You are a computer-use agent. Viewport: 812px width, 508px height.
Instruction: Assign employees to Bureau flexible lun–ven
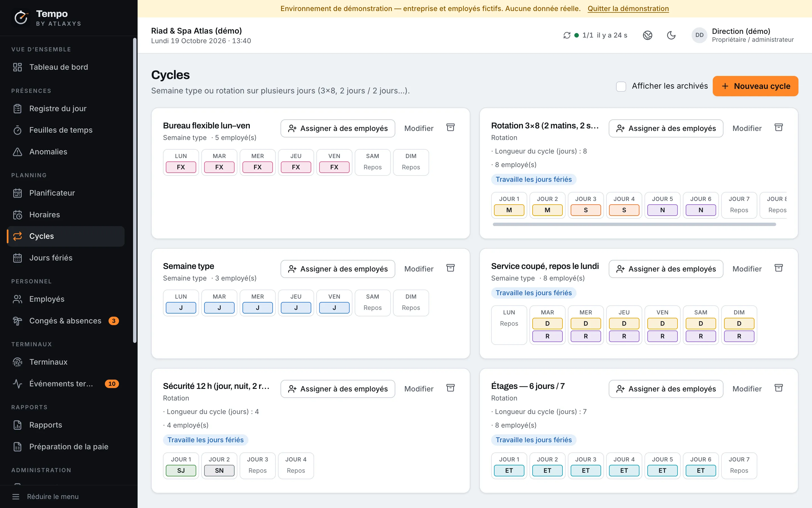tap(338, 128)
